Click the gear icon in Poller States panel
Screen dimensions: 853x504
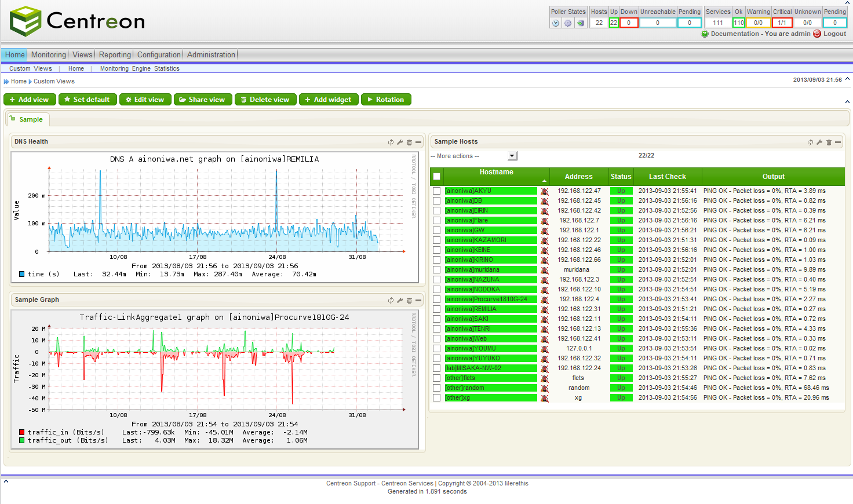(x=568, y=23)
